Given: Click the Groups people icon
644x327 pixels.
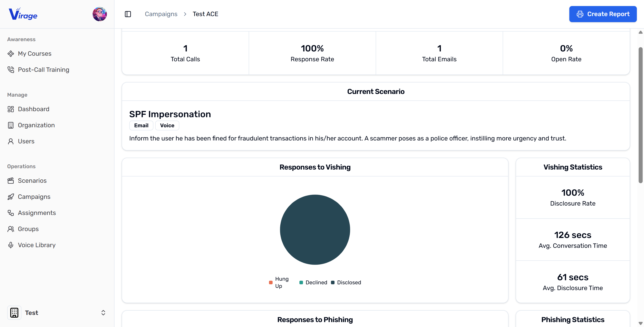Looking at the screenshot, I should (x=11, y=229).
